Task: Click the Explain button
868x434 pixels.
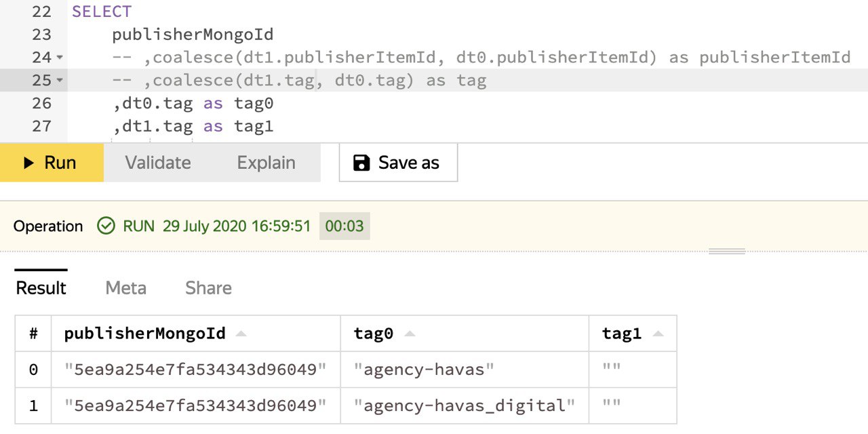Action: [x=267, y=163]
